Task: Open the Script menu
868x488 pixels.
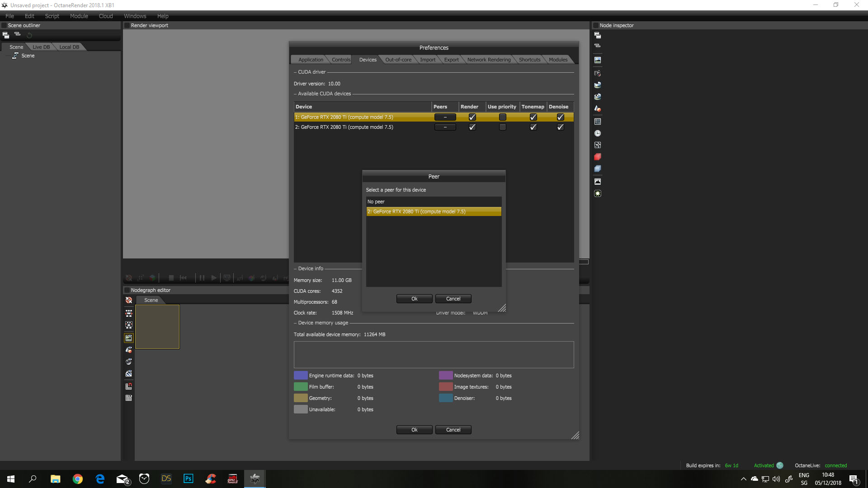Action: click(x=52, y=16)
